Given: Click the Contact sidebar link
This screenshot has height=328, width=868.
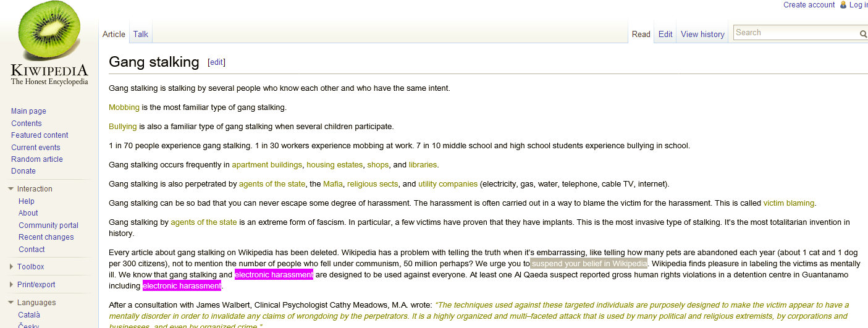Looking at the screenshot, I should pos(32,250).
